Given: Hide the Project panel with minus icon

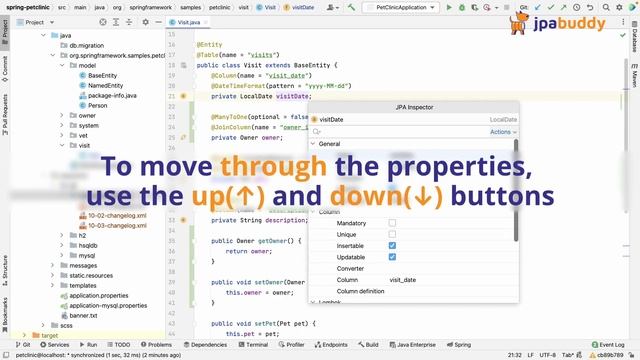Looking at the screenshot, I should [158, 22].
